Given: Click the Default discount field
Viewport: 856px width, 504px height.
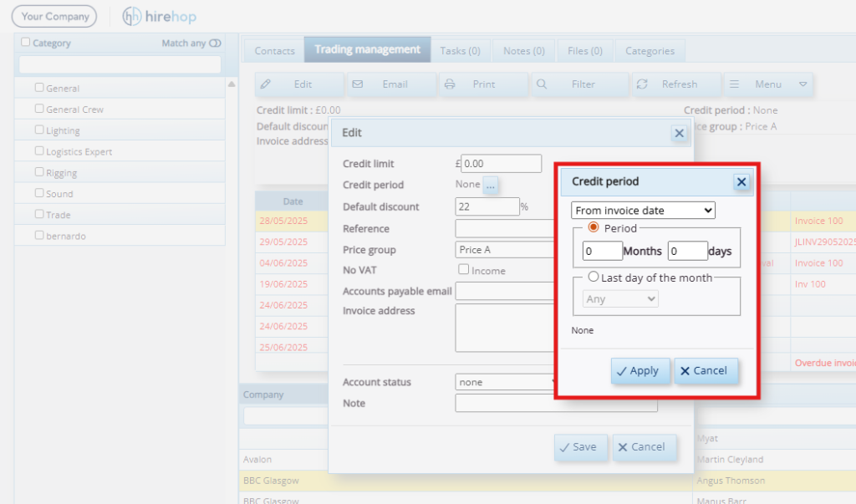Looking at the screenshot, I should 487,206.
